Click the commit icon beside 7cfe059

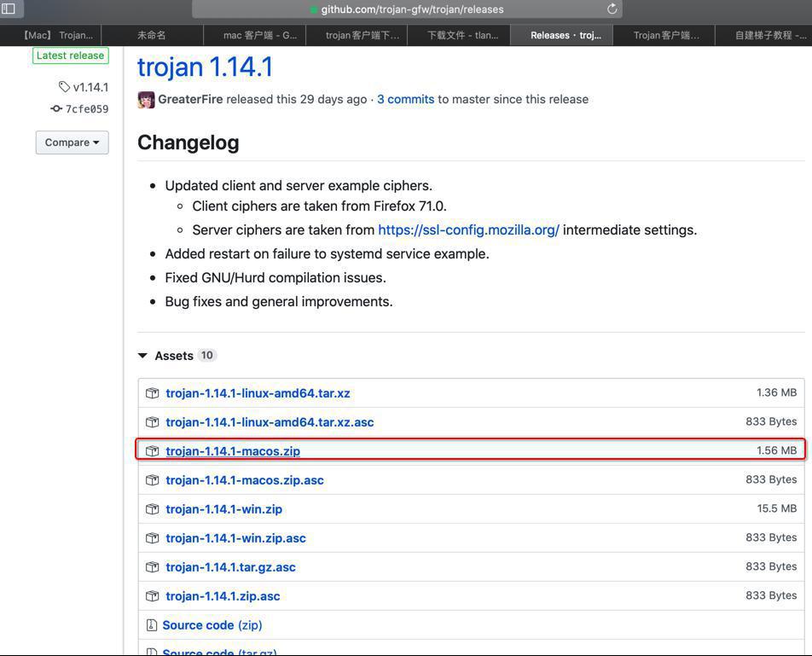pos(56,109)
